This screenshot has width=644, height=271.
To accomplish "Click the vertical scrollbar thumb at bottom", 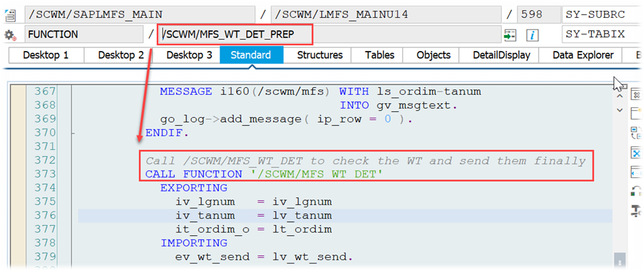I will click(620, 260).
